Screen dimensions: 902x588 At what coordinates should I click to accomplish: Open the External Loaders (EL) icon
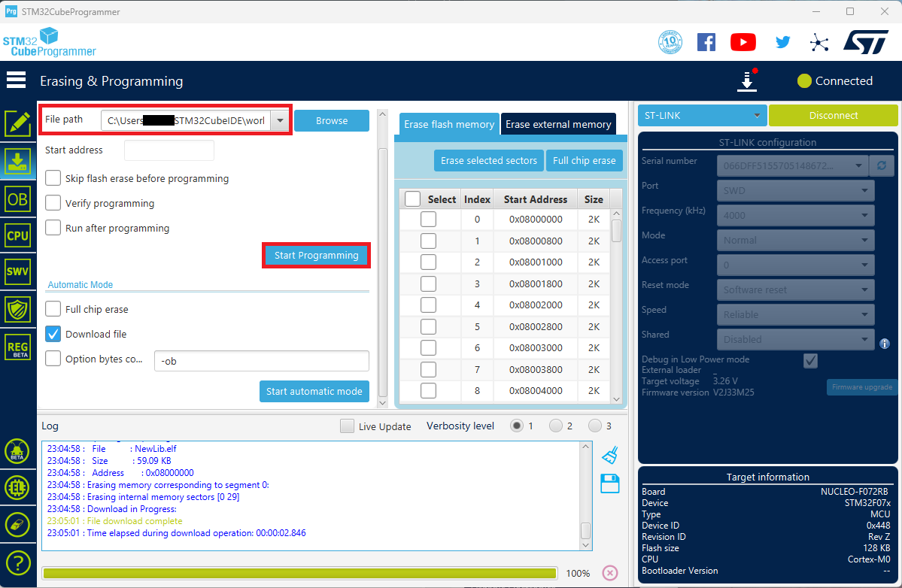tap(17, 487)
